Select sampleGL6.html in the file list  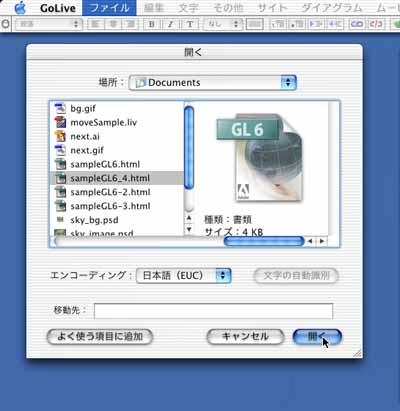(x=116, y=164)
